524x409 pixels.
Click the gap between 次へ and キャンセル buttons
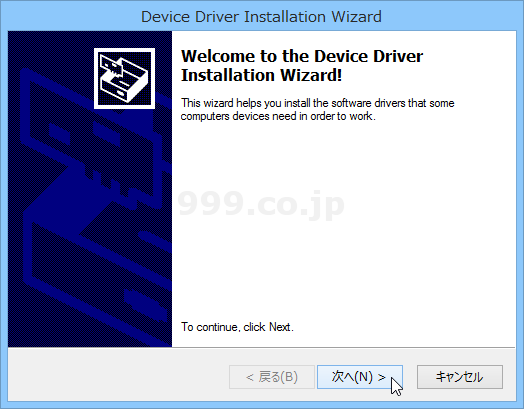pos(410,377)
